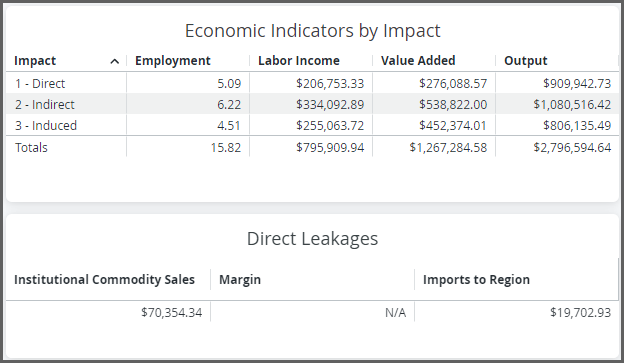The image size is (624, 363).
Task: Click Indirect output value $1,080,516.42
Action: pos(572,105)
